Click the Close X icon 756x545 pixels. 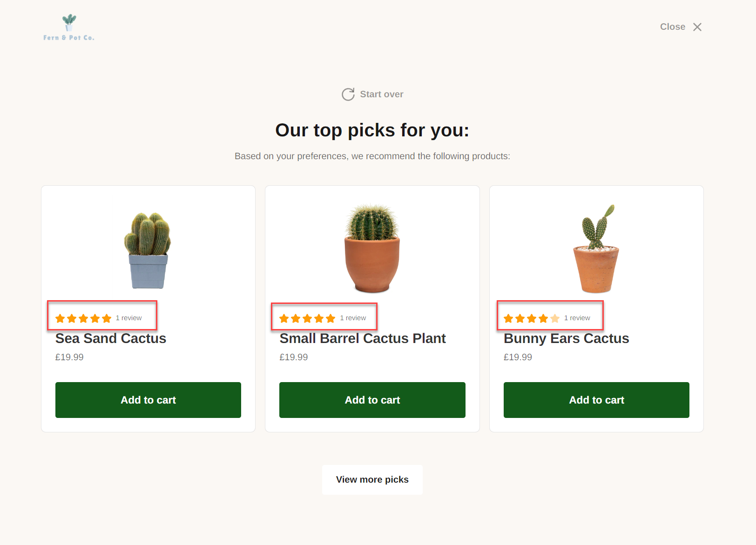coord(697,27)
